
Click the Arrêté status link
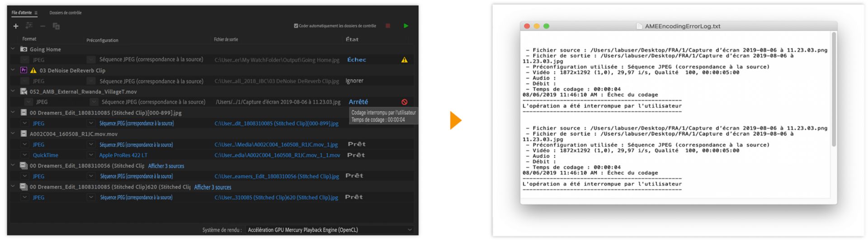click(x=358, y=102)
